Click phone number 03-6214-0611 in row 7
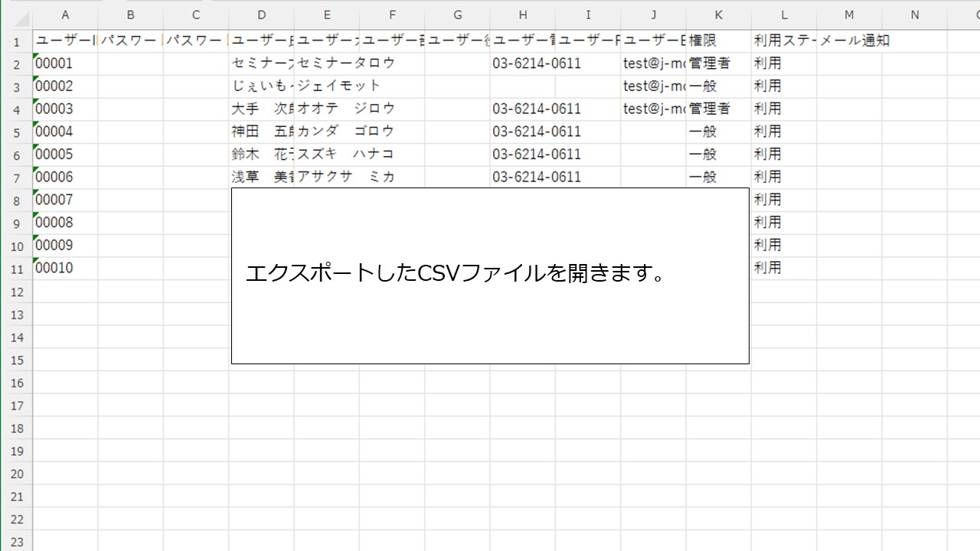 523,178
